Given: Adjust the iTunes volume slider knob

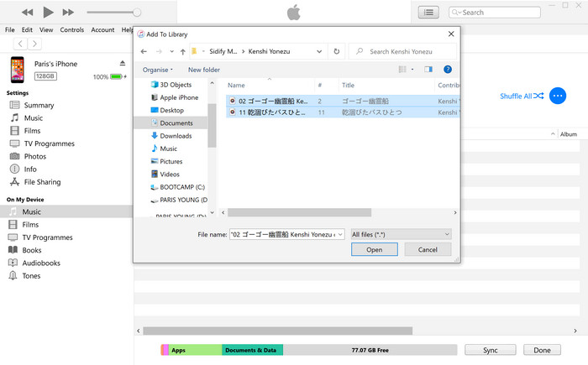Looking at the screenshot, I should click(x=137, y=13).
